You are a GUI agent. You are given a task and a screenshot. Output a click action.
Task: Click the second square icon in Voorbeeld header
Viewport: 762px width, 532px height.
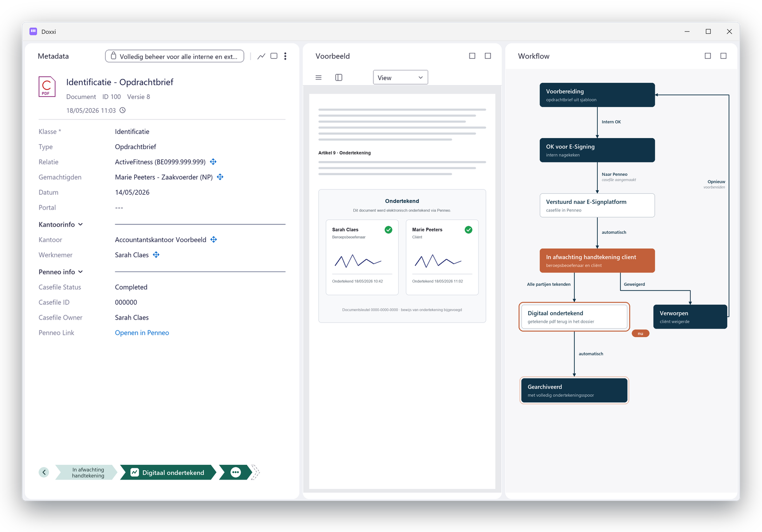488,56
